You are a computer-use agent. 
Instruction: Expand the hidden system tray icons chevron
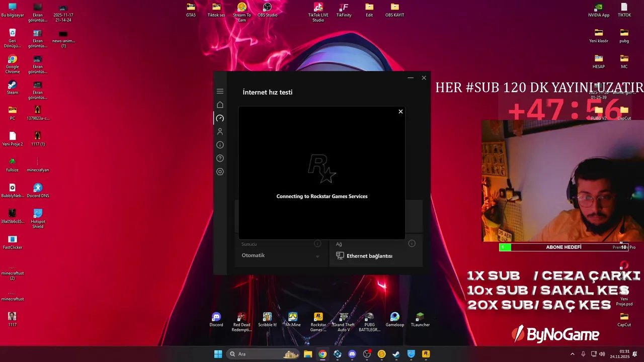(572, 354)
